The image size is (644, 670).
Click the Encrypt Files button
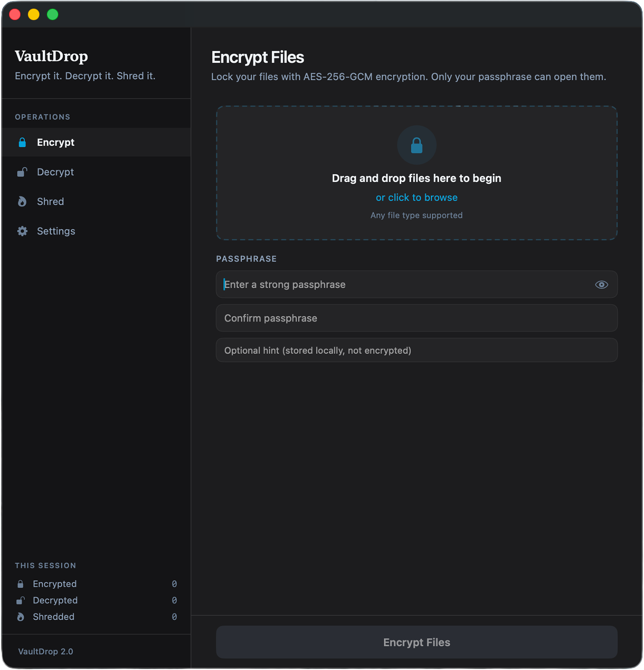416,642
